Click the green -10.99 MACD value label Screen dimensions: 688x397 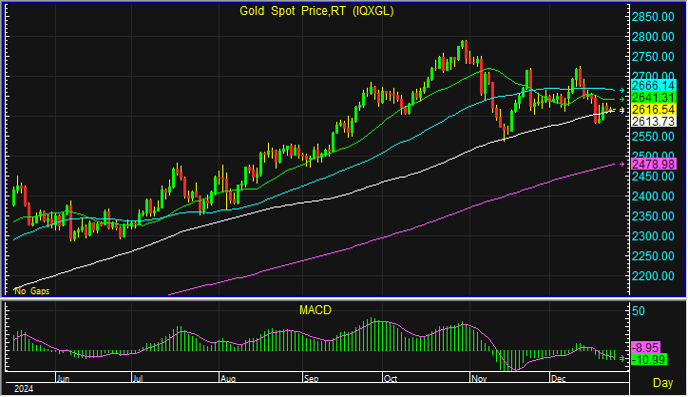[649, 359]
